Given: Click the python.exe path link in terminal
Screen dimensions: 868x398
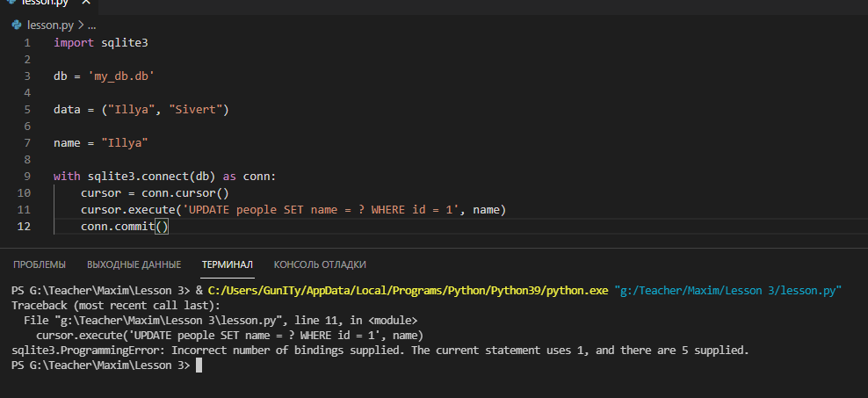Looking at the screenshot, I should point(407,290).
